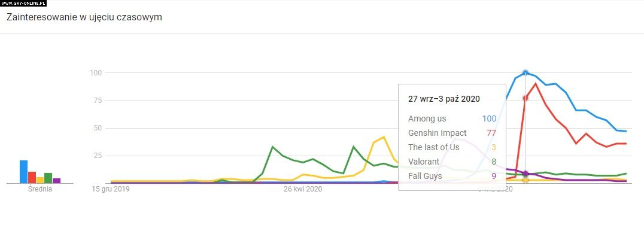Click the Among us tooltip row
Viewport: 644px width, 228px height.
point(452,118)
